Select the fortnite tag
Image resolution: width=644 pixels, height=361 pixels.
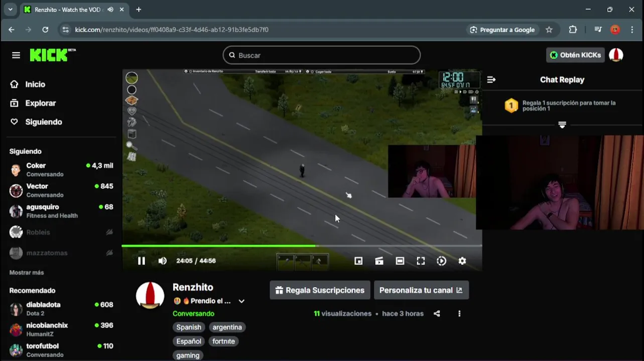(223, 341)
